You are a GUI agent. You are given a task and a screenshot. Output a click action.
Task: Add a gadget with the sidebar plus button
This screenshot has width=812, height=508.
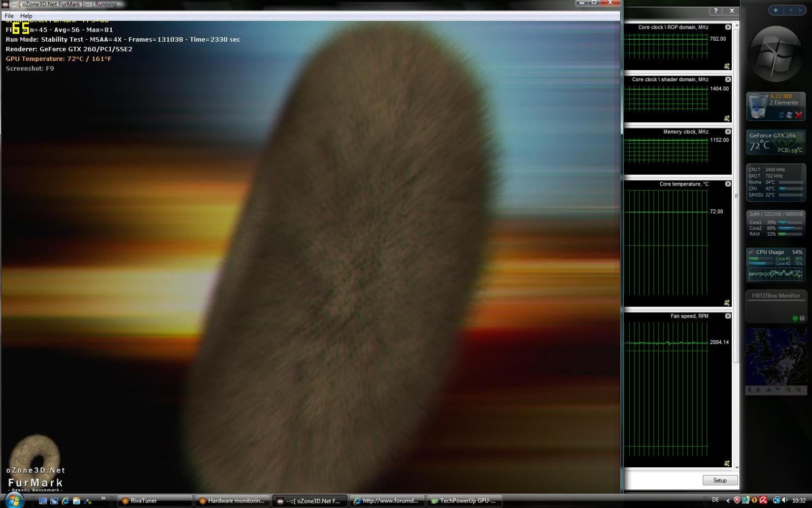pyautogui.click(x=775, y=10)
